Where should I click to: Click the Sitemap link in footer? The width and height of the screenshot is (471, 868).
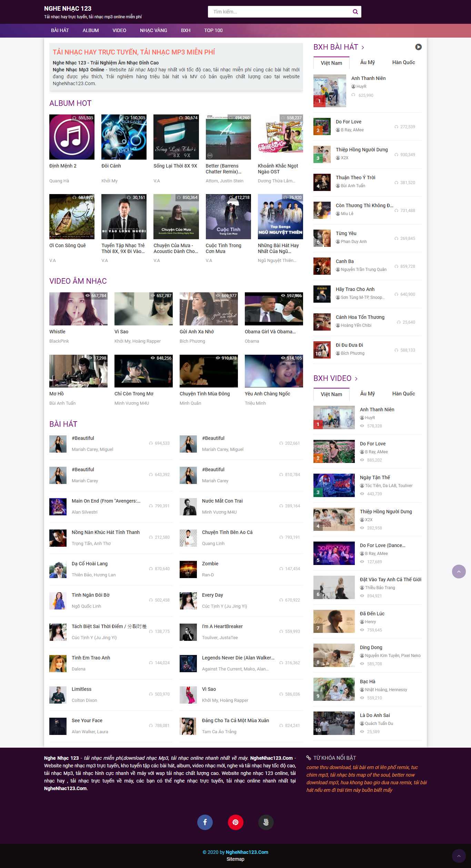point(235,859)
